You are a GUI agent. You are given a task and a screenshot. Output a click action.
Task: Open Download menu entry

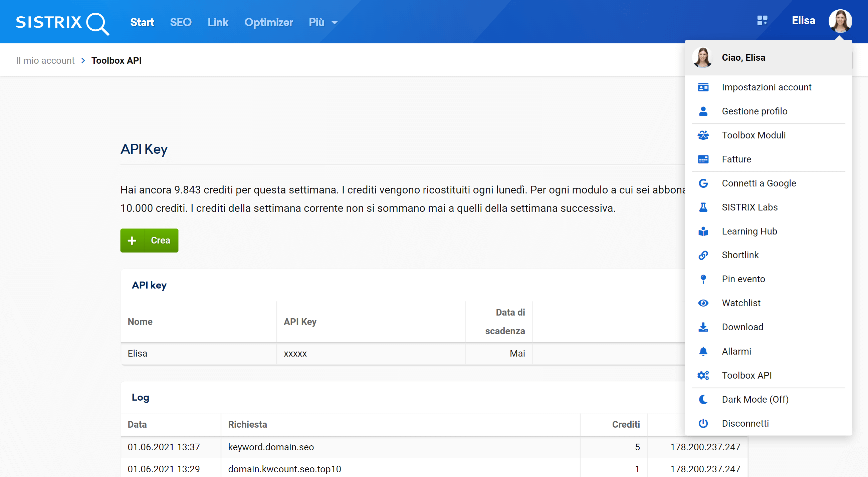768,327
